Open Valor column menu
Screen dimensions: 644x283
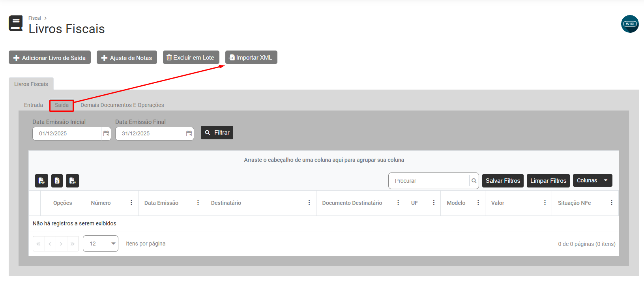pos(545,202)
